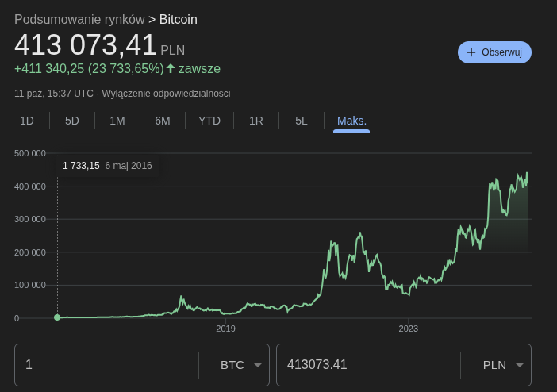Open the BTC currency dropdown arrow
The width and height of the screenshot is (557, 392).
pos(258,365)
